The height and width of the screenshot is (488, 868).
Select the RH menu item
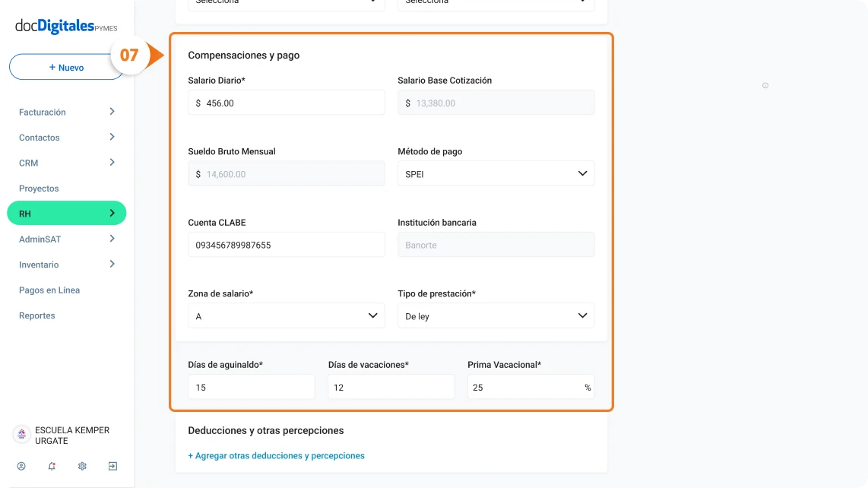pyautogui.click(x=66, y=214)
